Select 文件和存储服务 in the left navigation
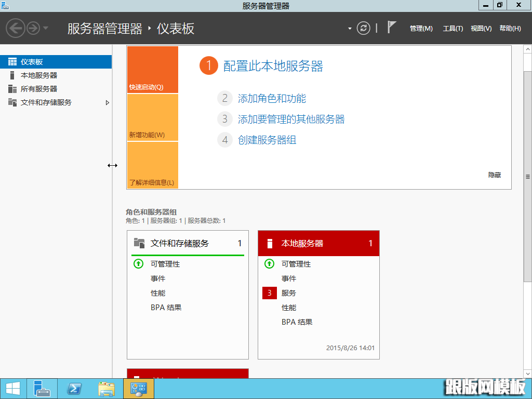 coord(56,102)
